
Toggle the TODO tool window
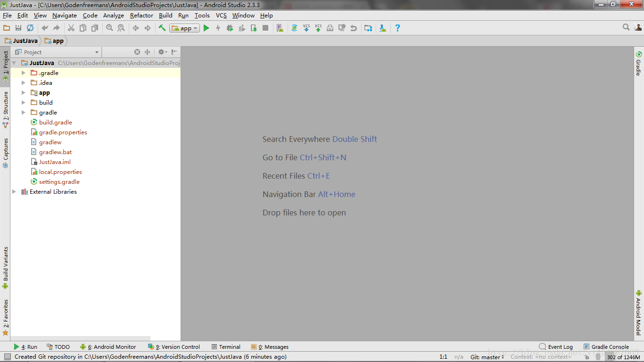58,347
